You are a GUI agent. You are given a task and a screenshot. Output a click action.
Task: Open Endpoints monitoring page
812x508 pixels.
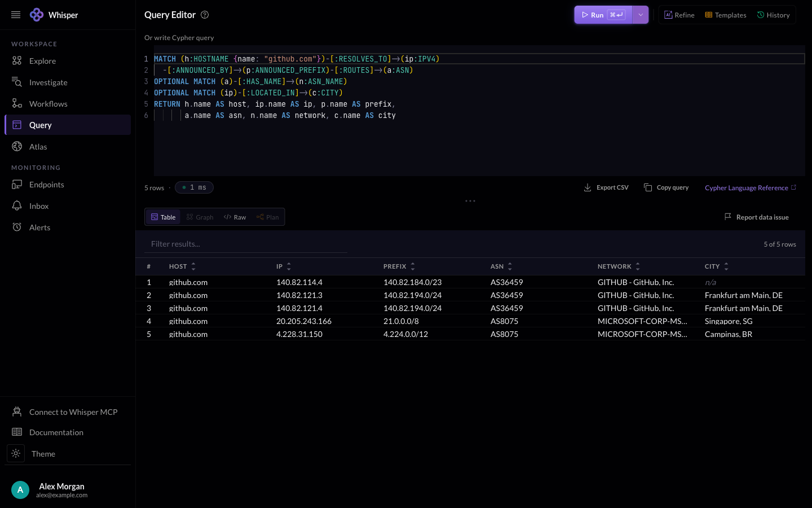[68, 185]
